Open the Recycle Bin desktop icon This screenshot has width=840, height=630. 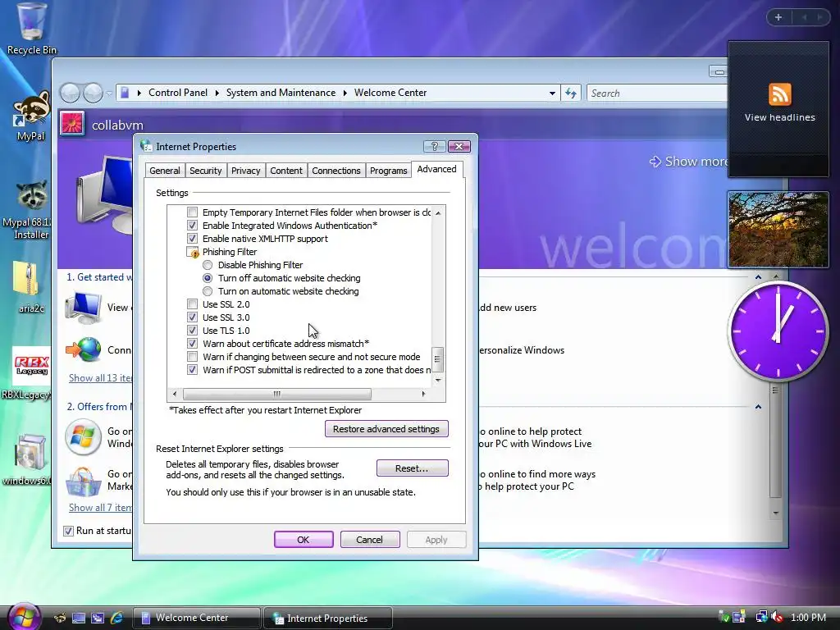[x=31, y=30]
